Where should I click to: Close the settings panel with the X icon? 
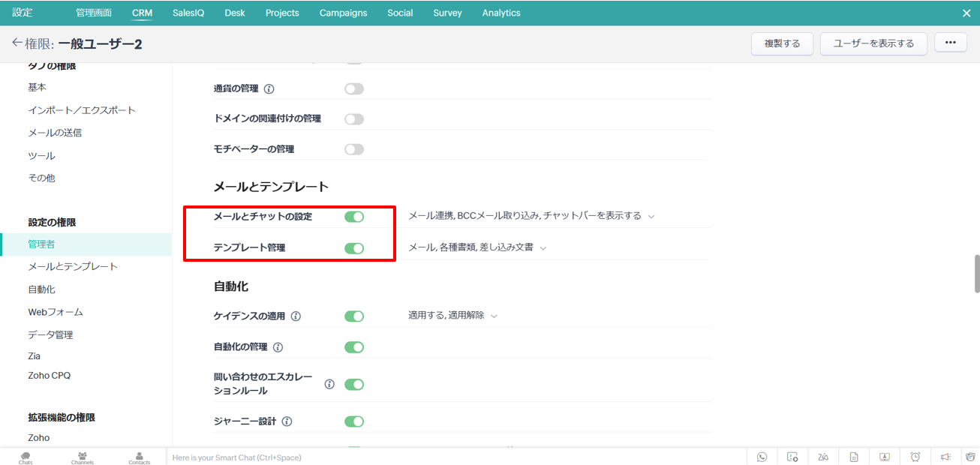[x=966, y=13]
